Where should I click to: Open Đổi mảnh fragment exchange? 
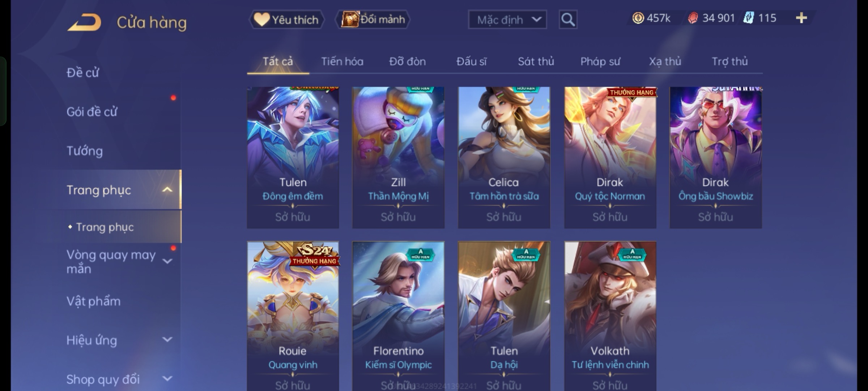pyautogui.click(x=373, y=20)
